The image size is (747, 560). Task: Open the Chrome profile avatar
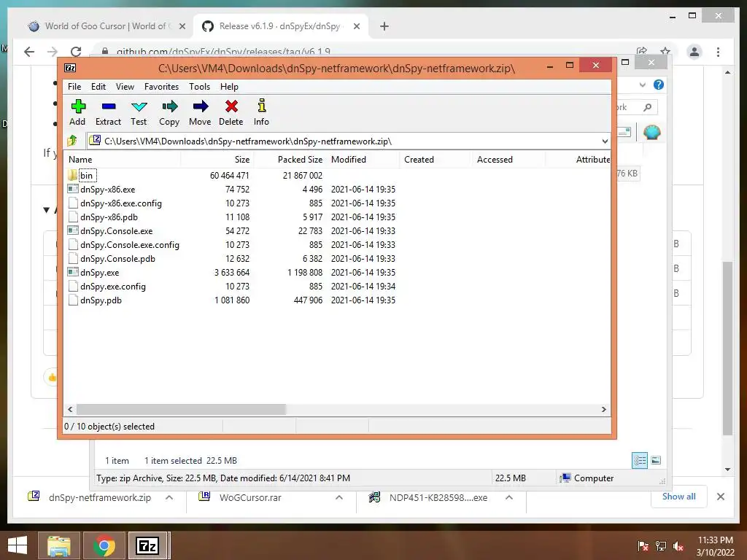click(x=694, y=52)
